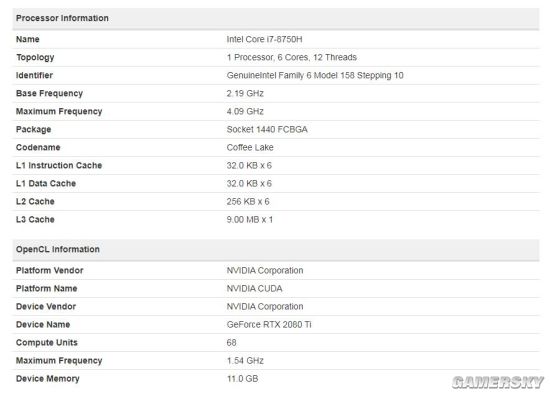Click the Platform Name label

pyautogui.click(x=47, y=289)
